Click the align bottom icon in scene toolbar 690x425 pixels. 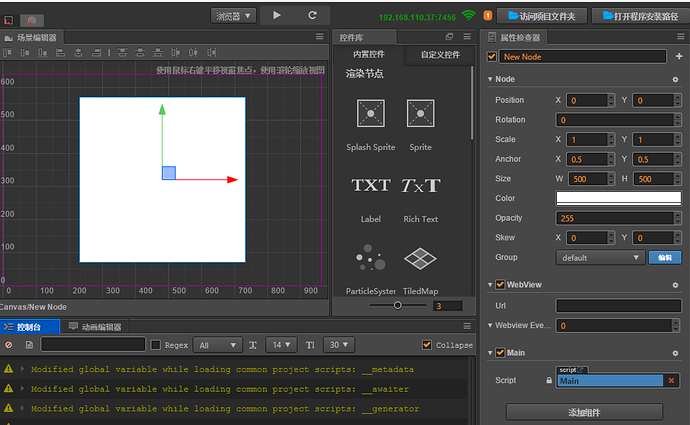tap(42, 53)
